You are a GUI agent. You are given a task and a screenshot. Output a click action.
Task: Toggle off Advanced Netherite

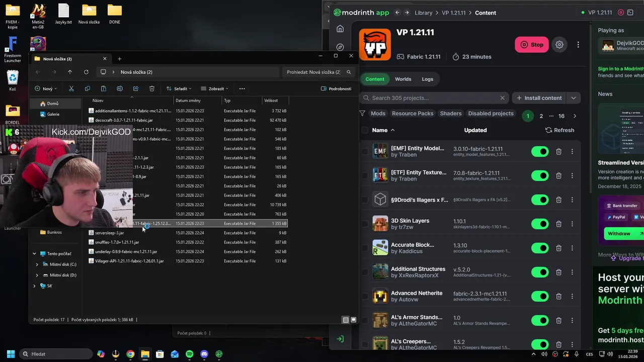[x=540, y=296]
